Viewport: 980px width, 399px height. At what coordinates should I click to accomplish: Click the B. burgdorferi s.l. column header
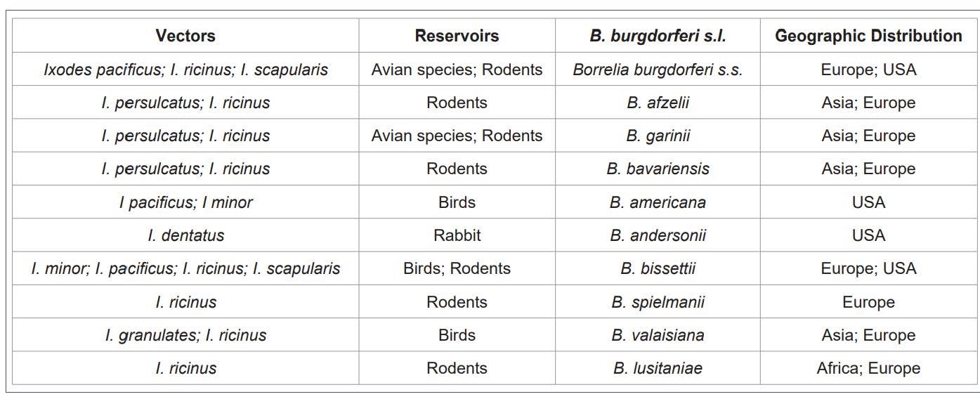[x=658, y=36]
